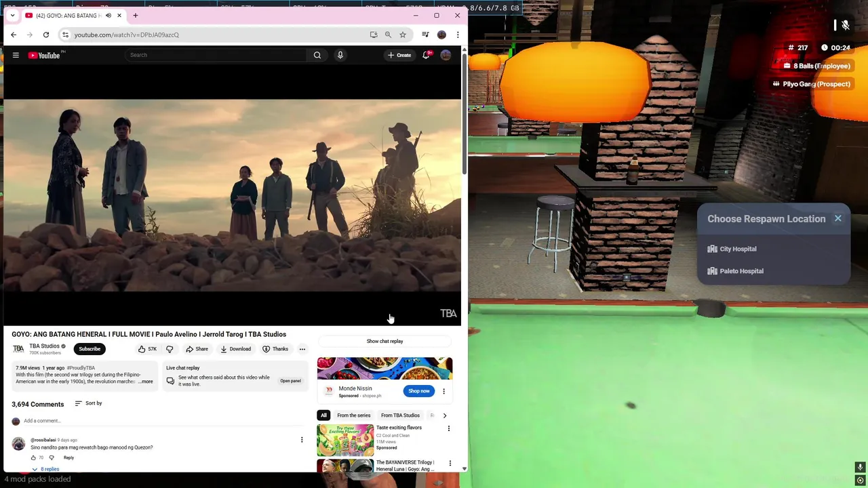
Task: Open The BAYANIVERSE Trilogy video title
Action: pos(405,466)
